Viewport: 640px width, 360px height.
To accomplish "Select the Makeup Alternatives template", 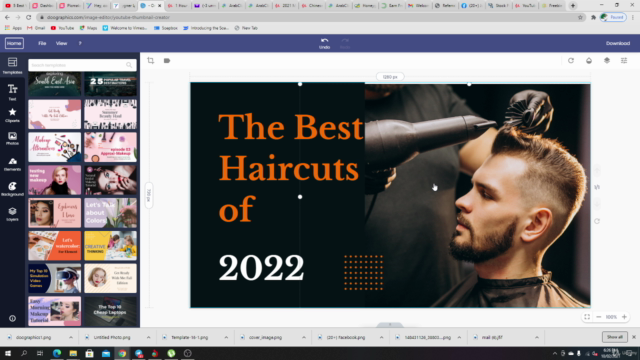I will click(x=55, y=147).
